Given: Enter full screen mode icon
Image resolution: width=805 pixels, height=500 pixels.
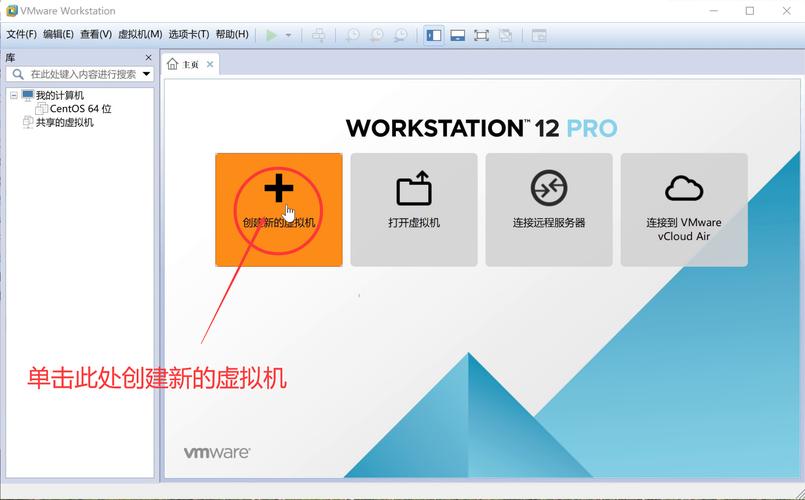Looking at the screenshot, I should [x=481, y=35].
